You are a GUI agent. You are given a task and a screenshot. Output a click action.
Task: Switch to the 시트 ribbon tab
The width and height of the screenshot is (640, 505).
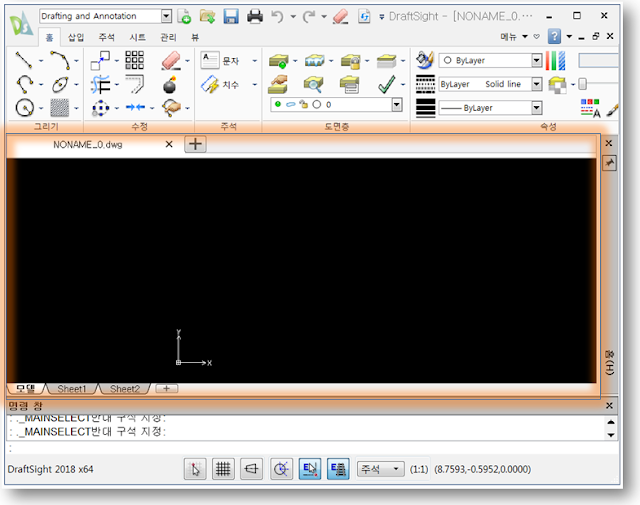pyautogui.click(x=138, y=38)
